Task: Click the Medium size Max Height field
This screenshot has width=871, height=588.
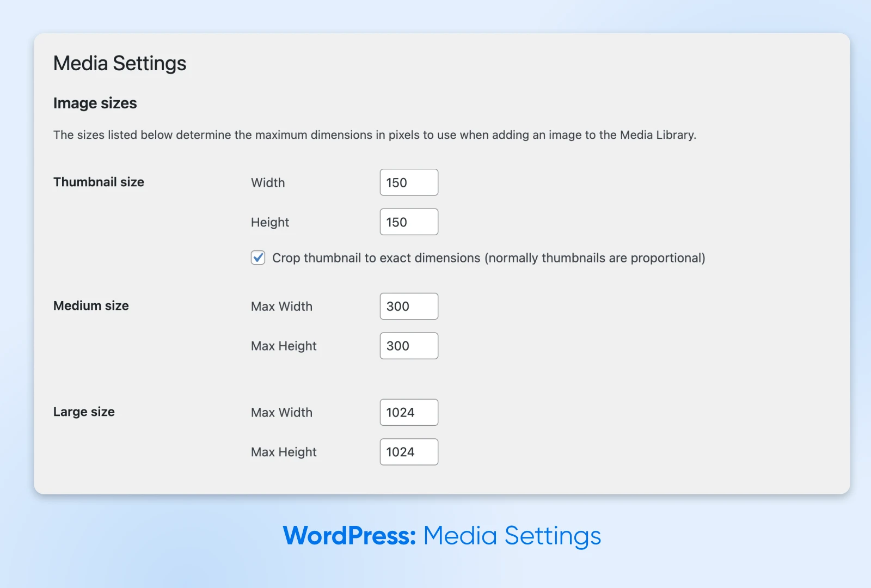Action: (409, 346)
